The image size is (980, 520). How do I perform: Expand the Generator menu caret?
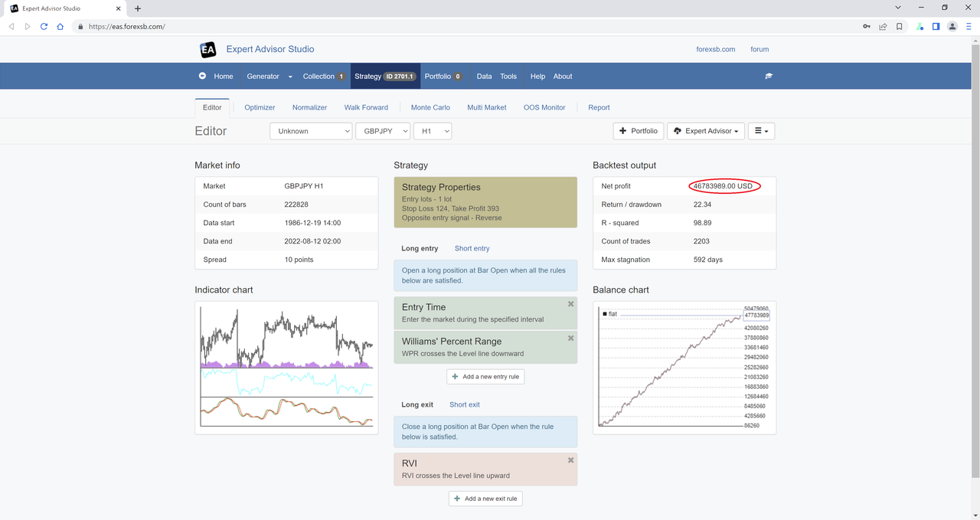290,77
